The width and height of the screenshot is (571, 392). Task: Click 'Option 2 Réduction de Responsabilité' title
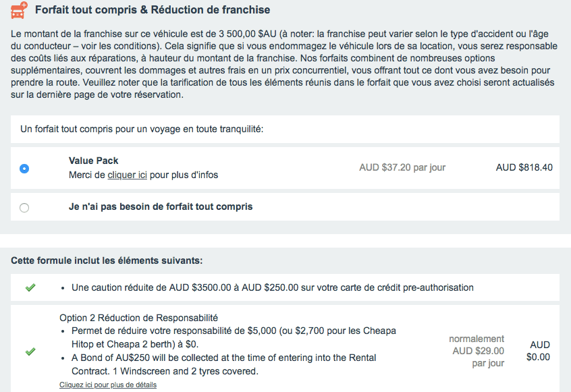(138, 318)
